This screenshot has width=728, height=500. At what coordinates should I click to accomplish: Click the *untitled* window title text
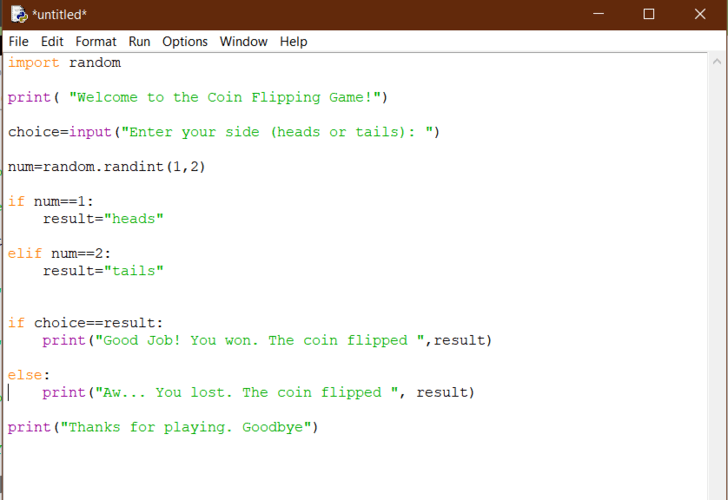(x=59, y=15)
